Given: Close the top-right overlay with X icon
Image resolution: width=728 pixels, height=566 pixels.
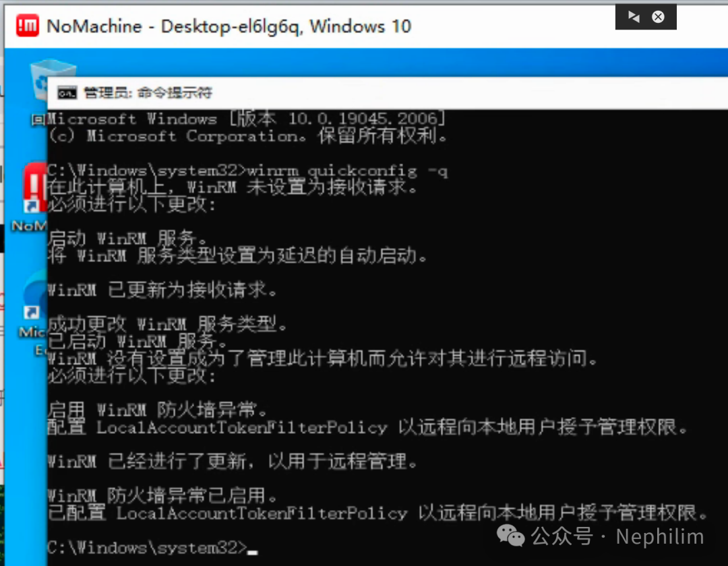Looking at the screenshot, I should [x=658, y=17].
